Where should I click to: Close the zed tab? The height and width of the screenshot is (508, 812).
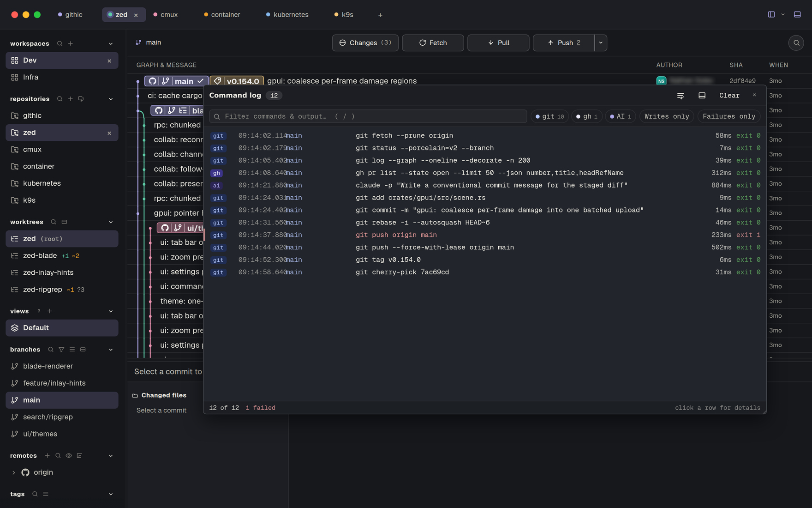(x=136, y=15)
